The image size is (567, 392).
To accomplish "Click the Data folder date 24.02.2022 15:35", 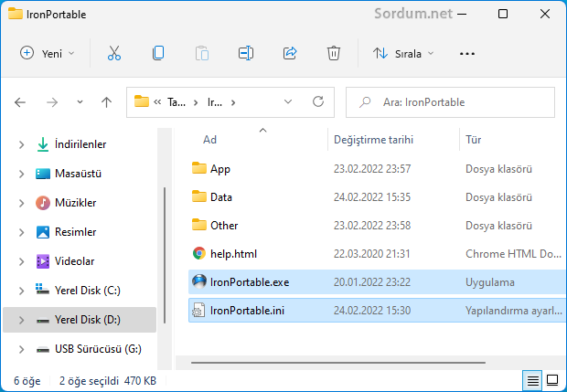I will [371, 197].
